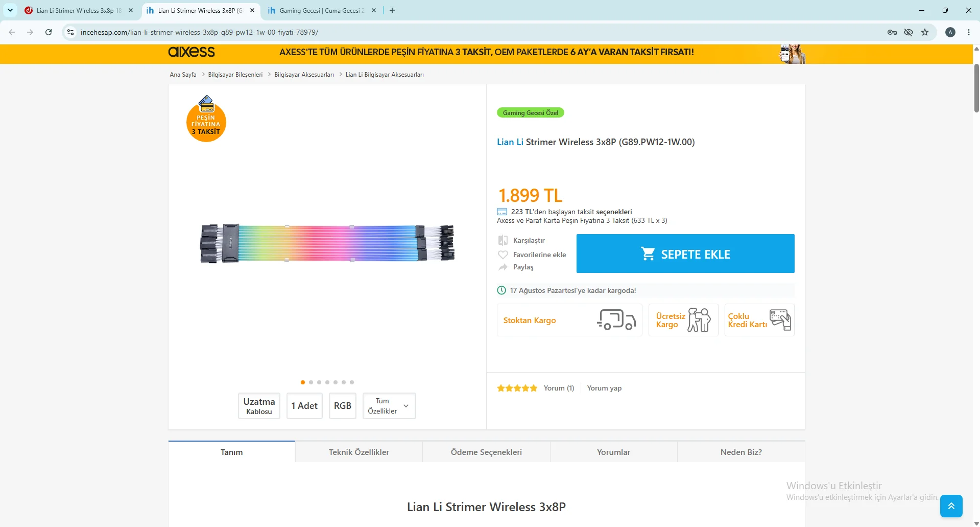Switch to the first Lian Li Strimer 3x8p tab
This screenshot has width=980, height=527.
(x=79, y=10)
